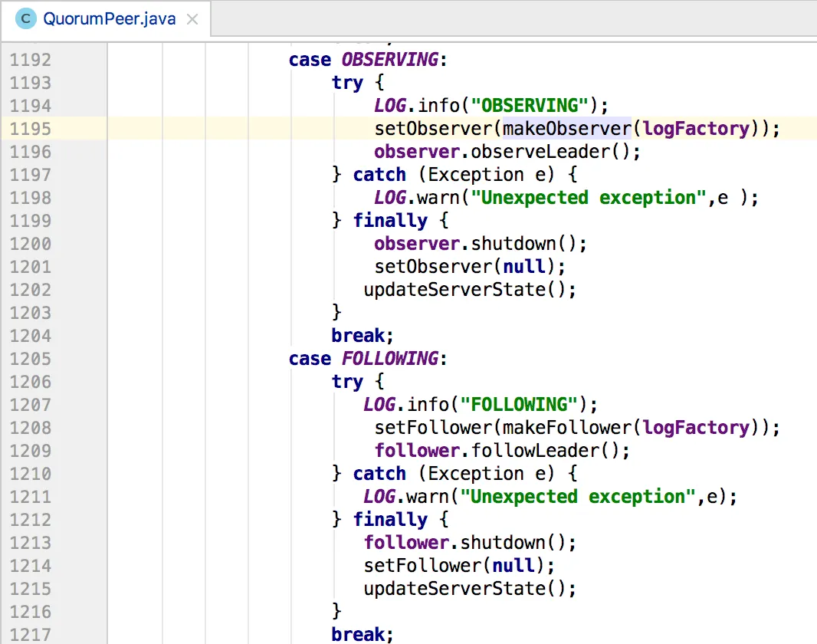817x644 pixels.
Task: Select line number 1217 in the gutter
Action: [x=31, y=635]
